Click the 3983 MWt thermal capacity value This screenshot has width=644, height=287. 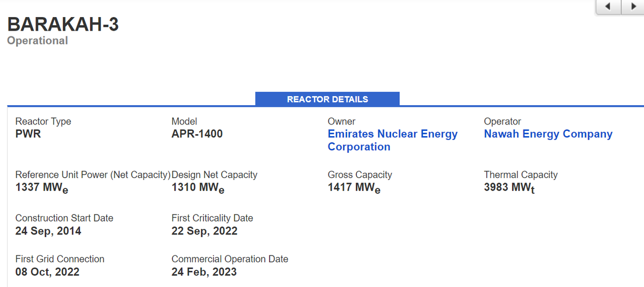[x=509, y=188]
